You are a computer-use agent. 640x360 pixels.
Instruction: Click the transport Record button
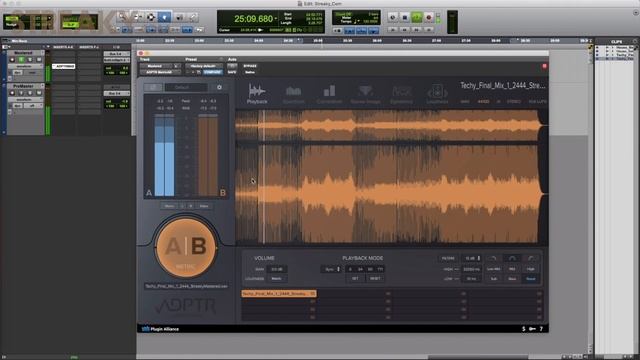click(x=429, y=17)
